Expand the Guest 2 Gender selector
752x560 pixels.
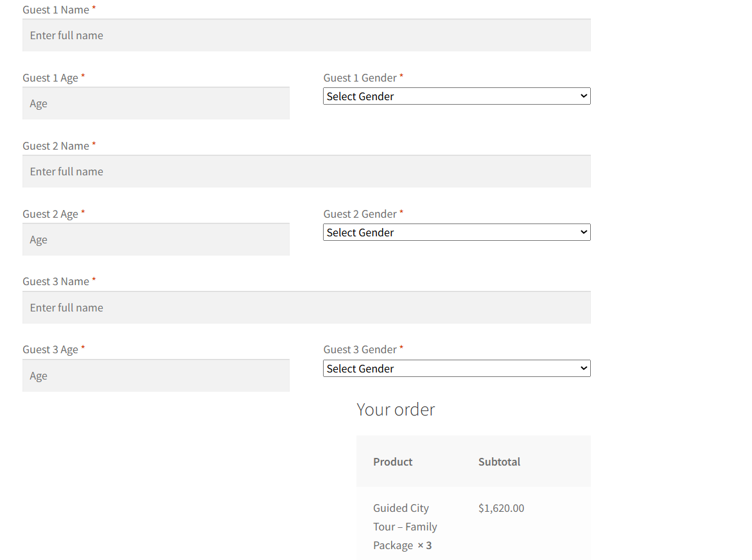click(x=456, y=232)
